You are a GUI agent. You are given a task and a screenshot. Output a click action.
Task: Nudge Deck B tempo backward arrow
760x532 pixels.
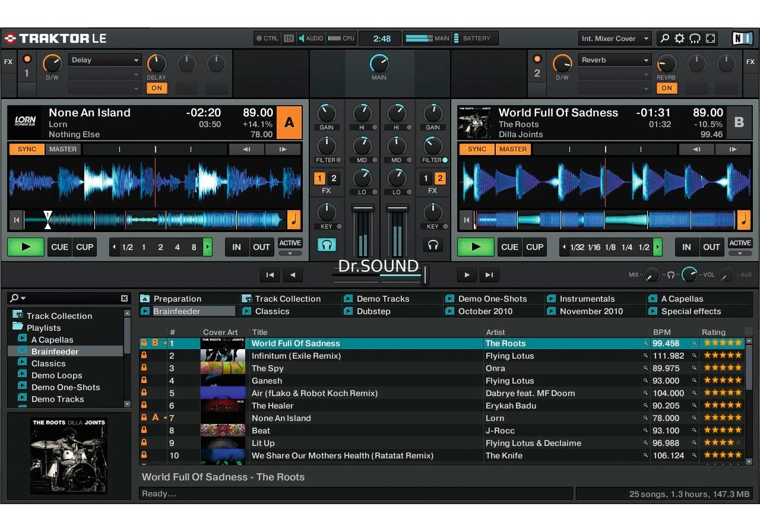pyautogui.click(x=696, y=150)
